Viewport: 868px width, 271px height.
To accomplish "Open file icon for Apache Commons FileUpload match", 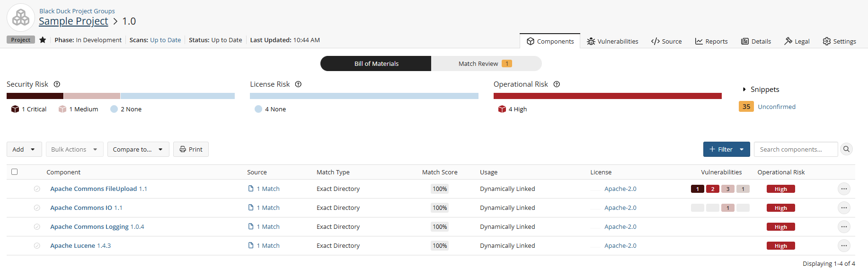I will (251, 189).
